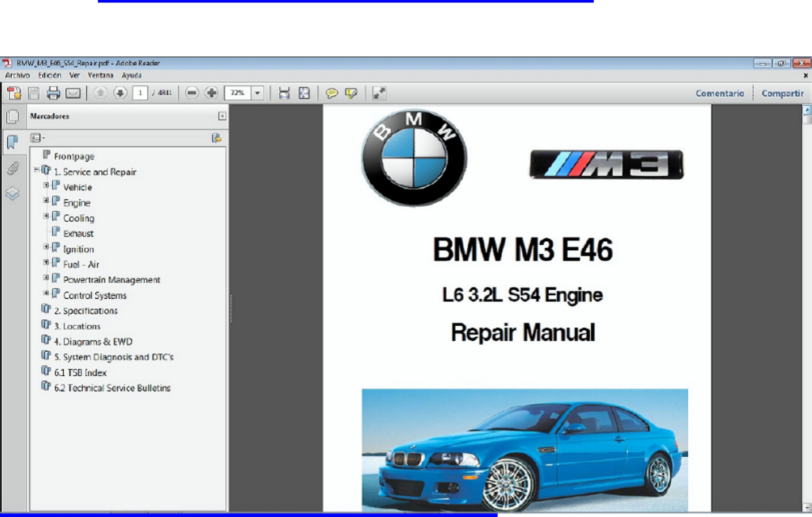The image size is (812, 517).
Task: Select the sticky note comment tool
Action: pyautogui.click(x=332, y=93)
